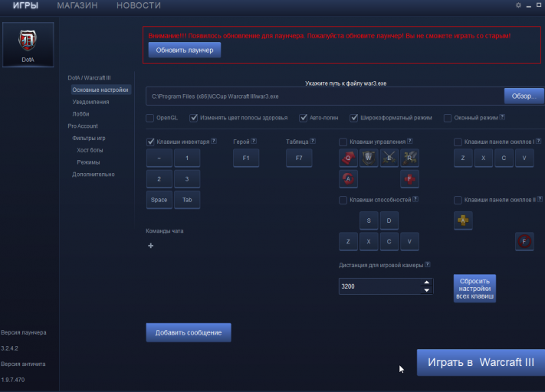Switch to the НОВОСТИ tab

[x=139, y=5]
